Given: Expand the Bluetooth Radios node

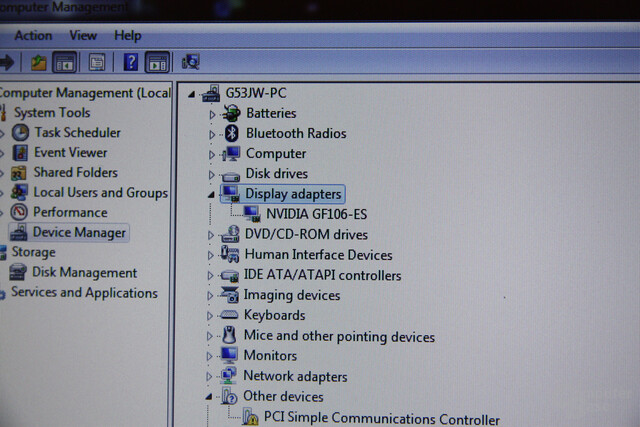Looking at the screenshot, I should click(x=212, y=134).
